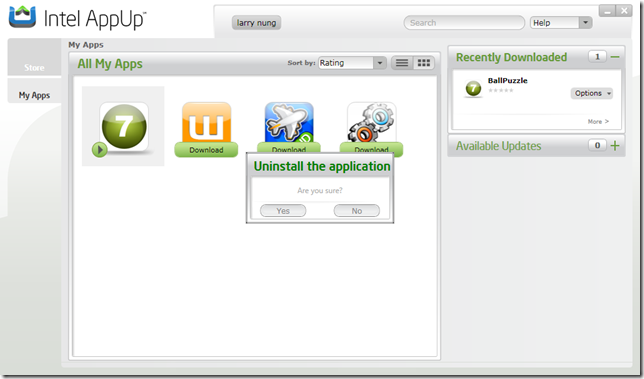Click the Intel AppUp logo icon

[x=23, y=17]
